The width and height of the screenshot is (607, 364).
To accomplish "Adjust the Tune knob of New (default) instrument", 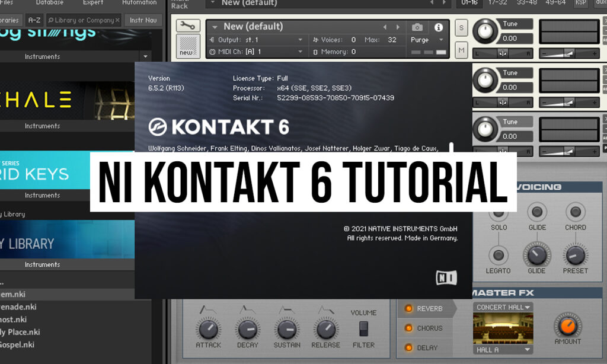I will 485,31.
